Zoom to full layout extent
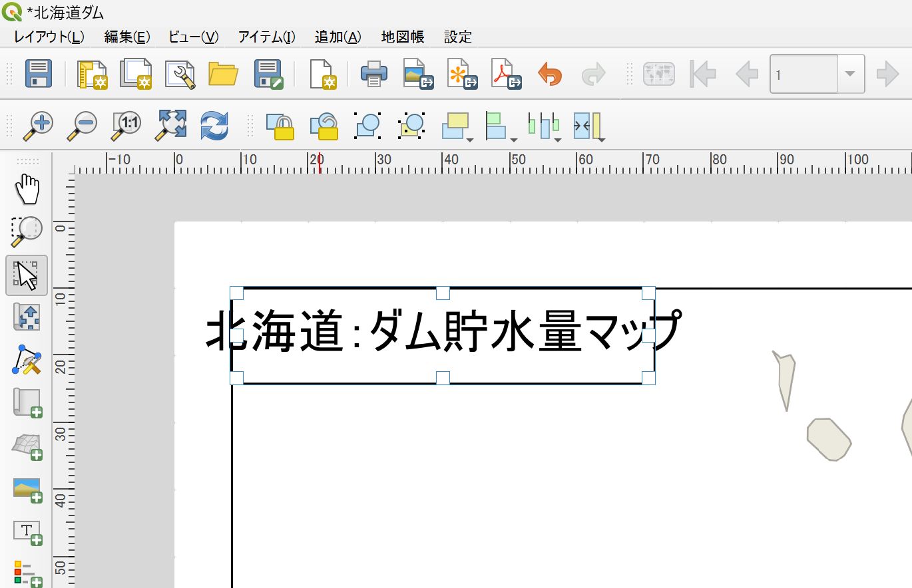This screenshot has height=588, width=912. coord(170,126)
